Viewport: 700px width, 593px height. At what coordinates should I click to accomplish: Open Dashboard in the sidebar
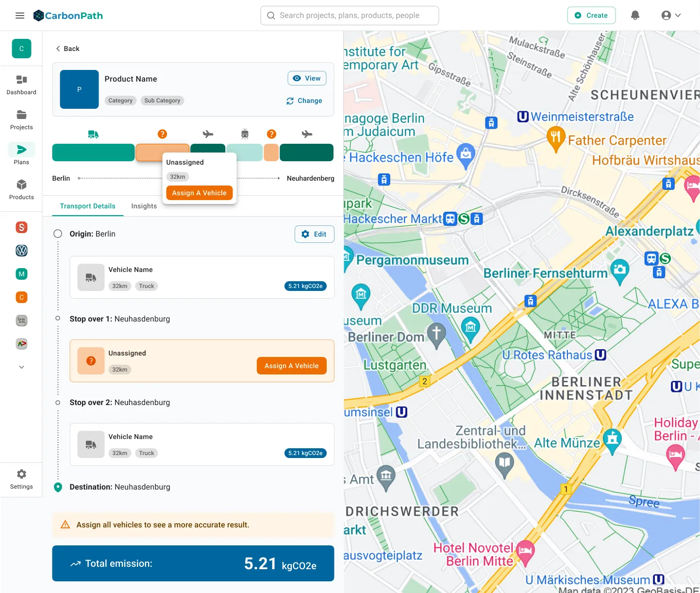pos(21,85)
